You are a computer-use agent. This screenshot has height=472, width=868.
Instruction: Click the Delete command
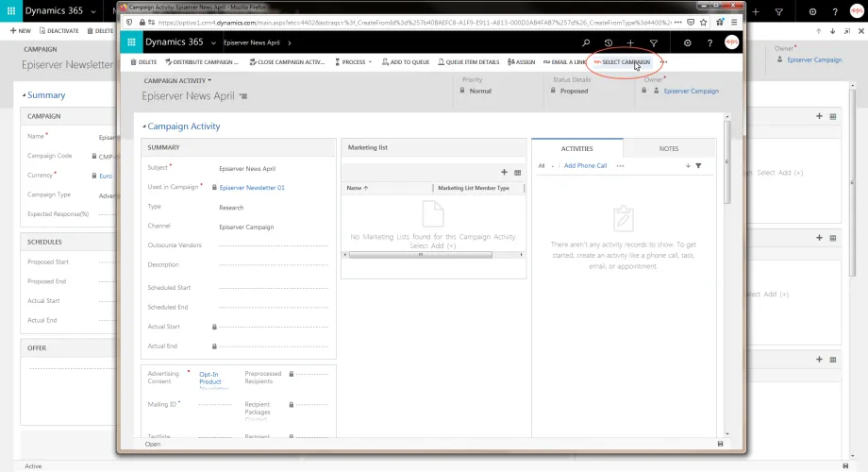143,62
